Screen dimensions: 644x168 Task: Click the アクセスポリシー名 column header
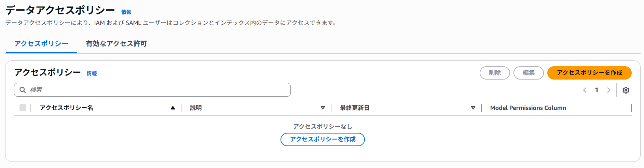coord(66,108)
